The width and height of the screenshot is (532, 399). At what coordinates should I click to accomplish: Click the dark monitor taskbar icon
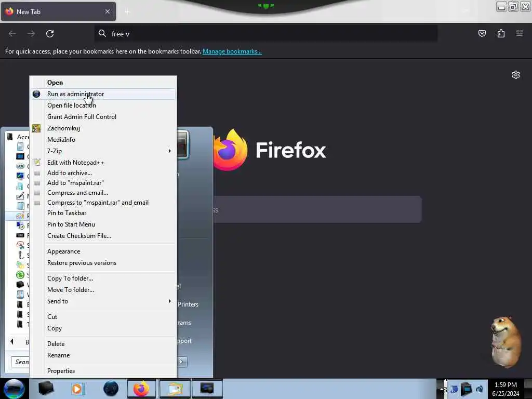point(207,389)
